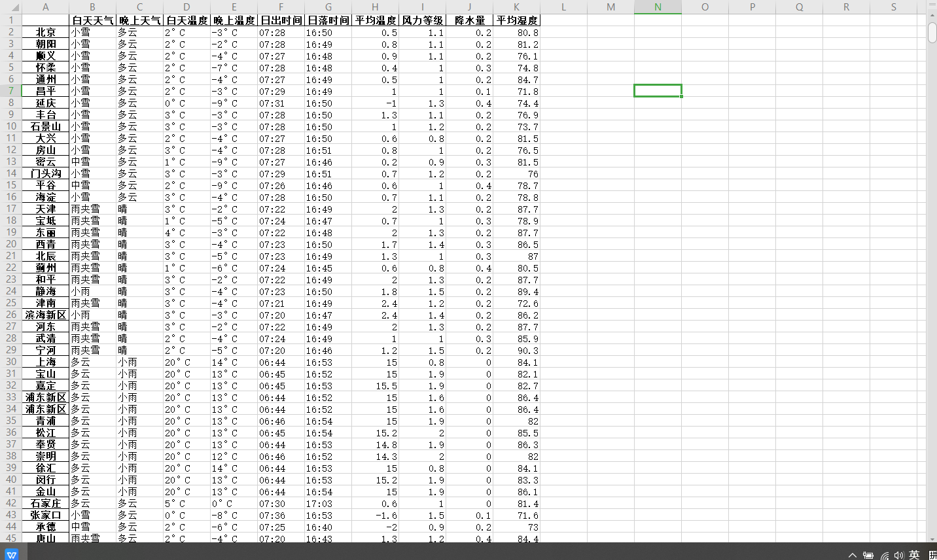
Task: Click the 天津 city cell
Action: (45, 209)
